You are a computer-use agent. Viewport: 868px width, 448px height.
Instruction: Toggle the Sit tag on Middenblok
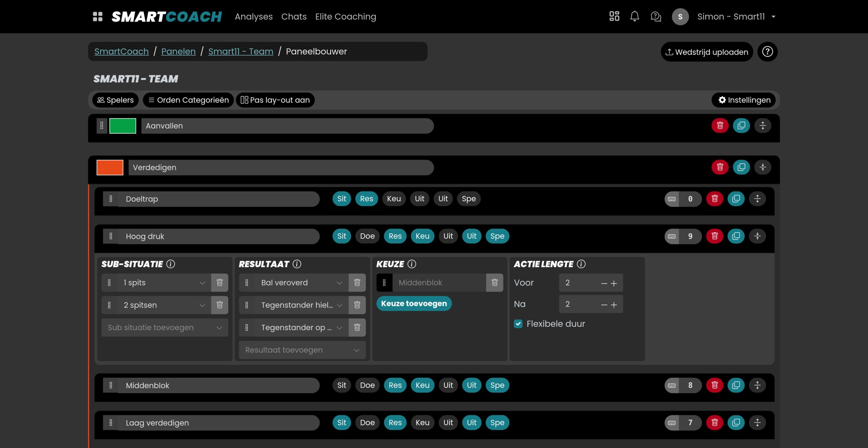coord(342,385)
